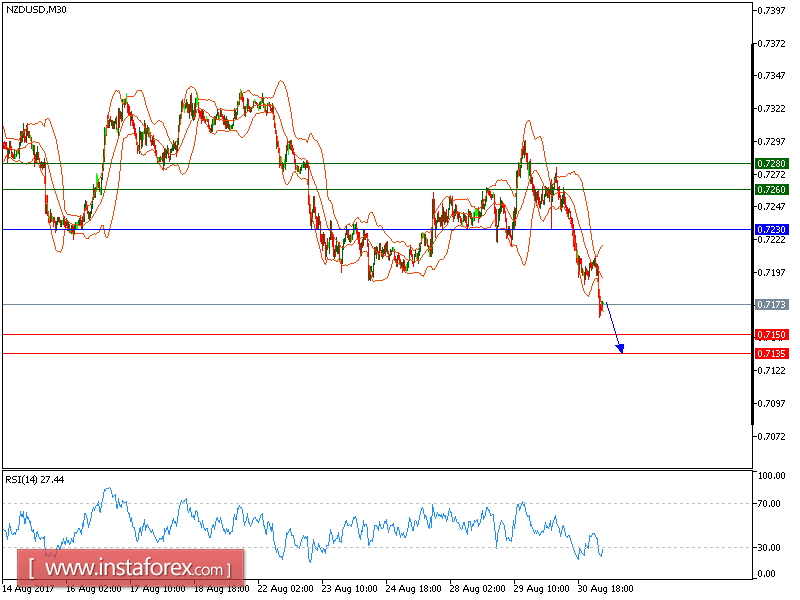Viewport: 800px width, 600px height.
Task: Click the NZDUSD,M30 chart title label
Action: click(x=35, y=12)
